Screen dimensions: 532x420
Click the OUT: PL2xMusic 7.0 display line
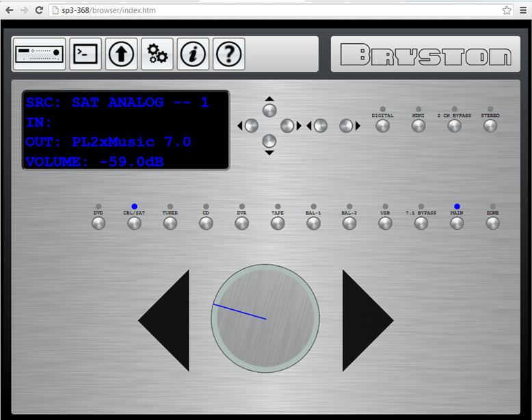108,142
